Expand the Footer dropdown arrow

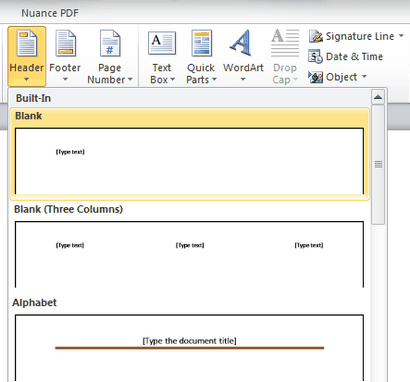65,79
